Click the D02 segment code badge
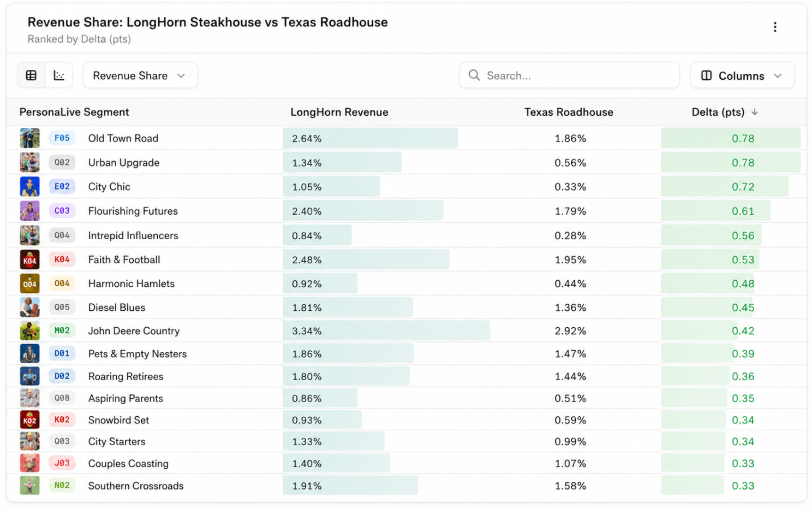Viewport: 812px width, 508px height. click(x=62, y=376)
